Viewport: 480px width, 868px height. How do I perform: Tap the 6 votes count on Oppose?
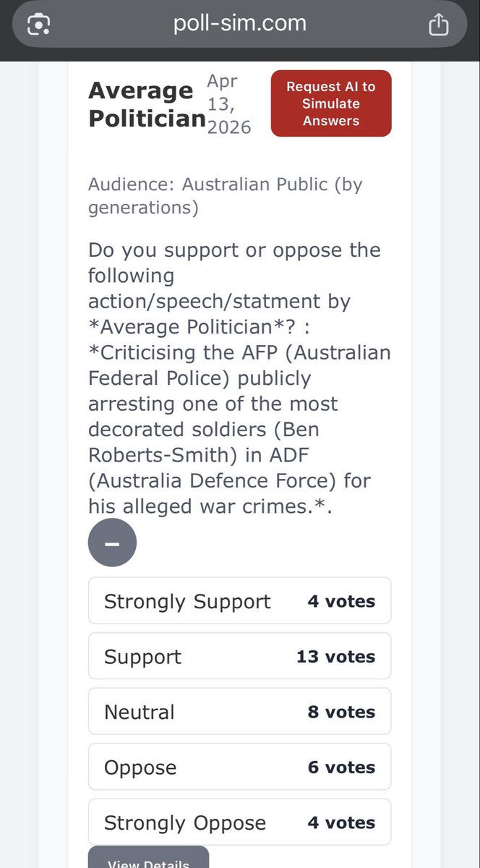point(341,767)
